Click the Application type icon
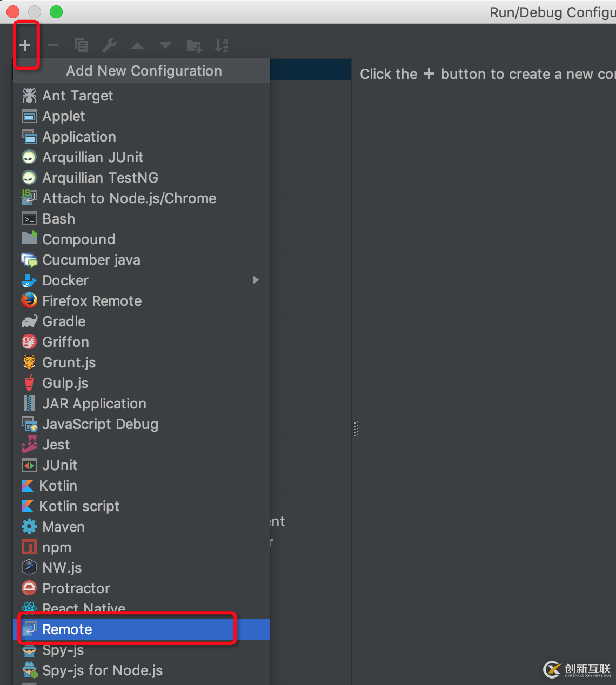 tap(29, 137)
